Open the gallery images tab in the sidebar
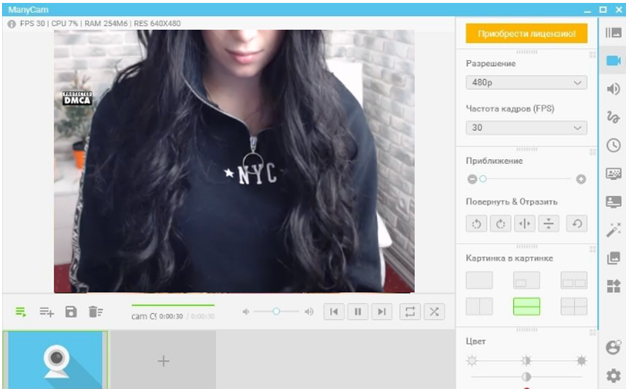This screenshot has width=628, height=391. coord(613,258)
